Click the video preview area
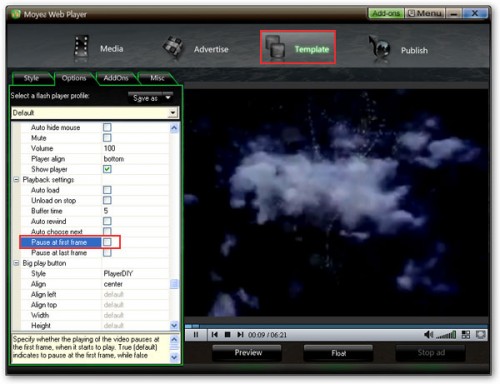 (336, 203)
